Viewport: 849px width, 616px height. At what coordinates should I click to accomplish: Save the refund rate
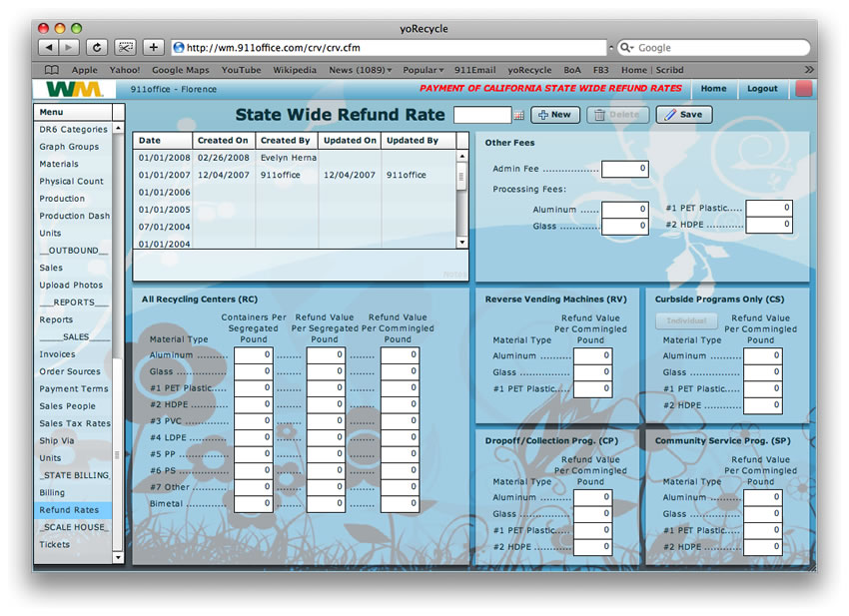684,115
